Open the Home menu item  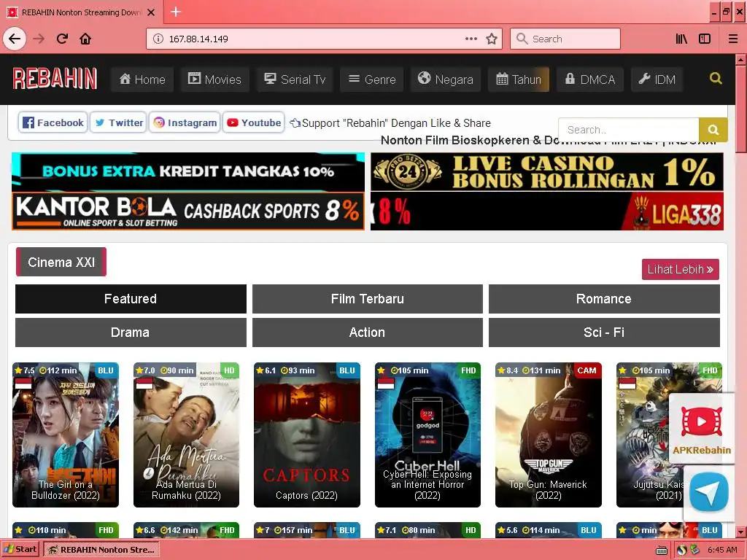pyautogui.click(x=142, y=79)
